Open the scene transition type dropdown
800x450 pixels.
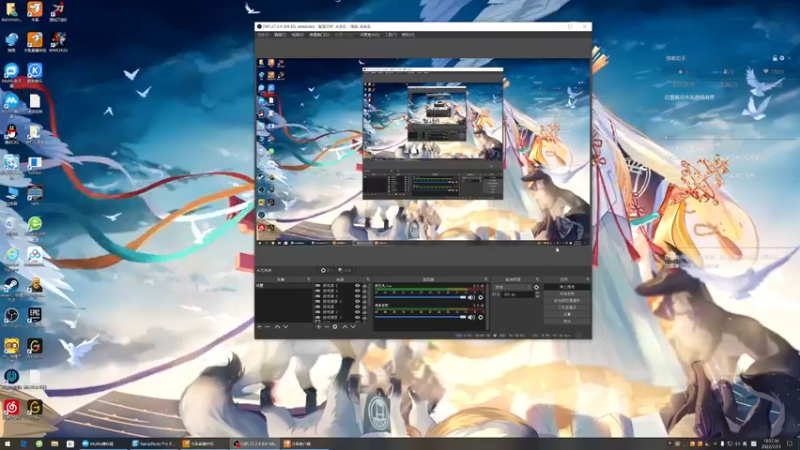pyautogui.click(x=512, y=287)
